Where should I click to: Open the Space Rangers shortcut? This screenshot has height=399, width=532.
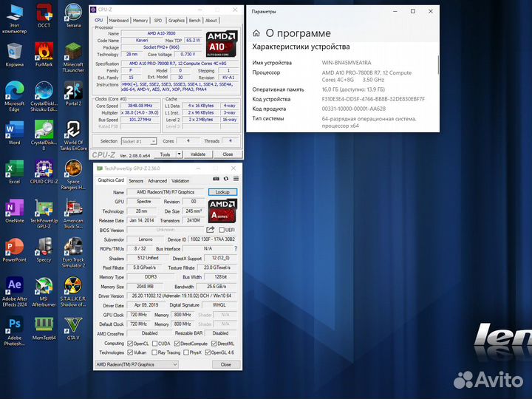(x=73, y=175)
